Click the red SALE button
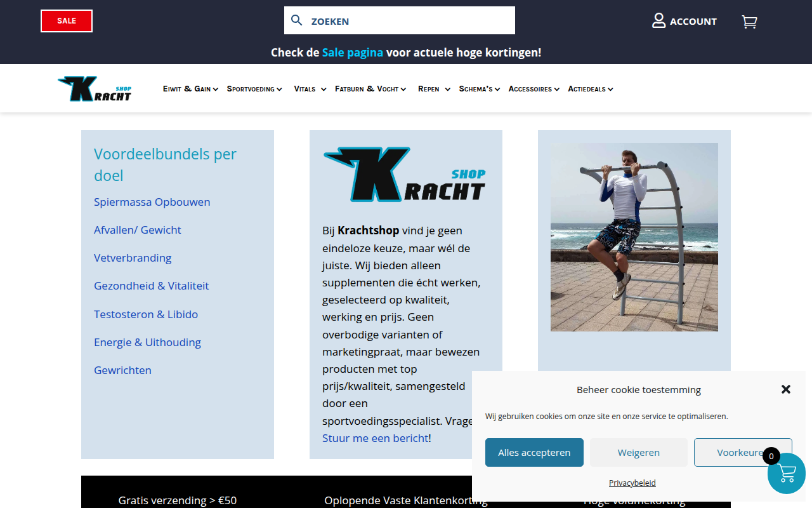This screenshot has width=812, height=508. (67, 21)
